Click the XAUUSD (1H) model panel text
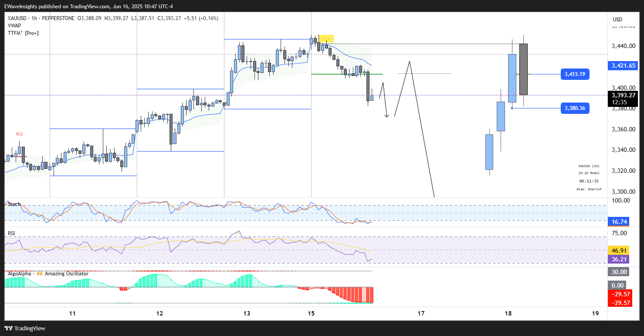The width and height of the screenshot is (644, 336). pyautogui.click(x=589, y=166)
